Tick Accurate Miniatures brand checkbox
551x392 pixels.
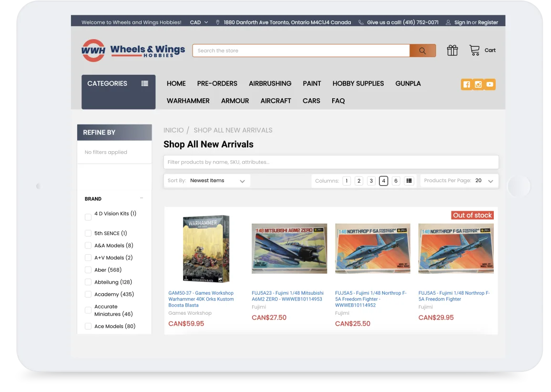[x=88, y=310]
